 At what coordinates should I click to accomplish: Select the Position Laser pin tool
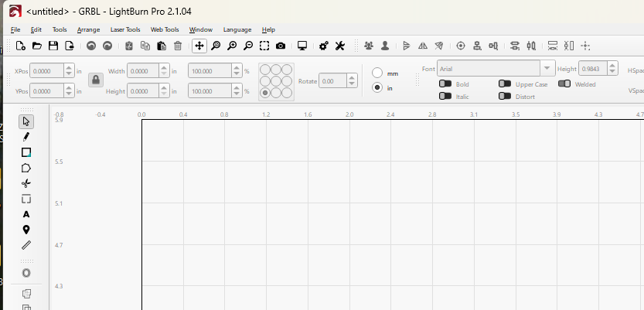point(26,230)
